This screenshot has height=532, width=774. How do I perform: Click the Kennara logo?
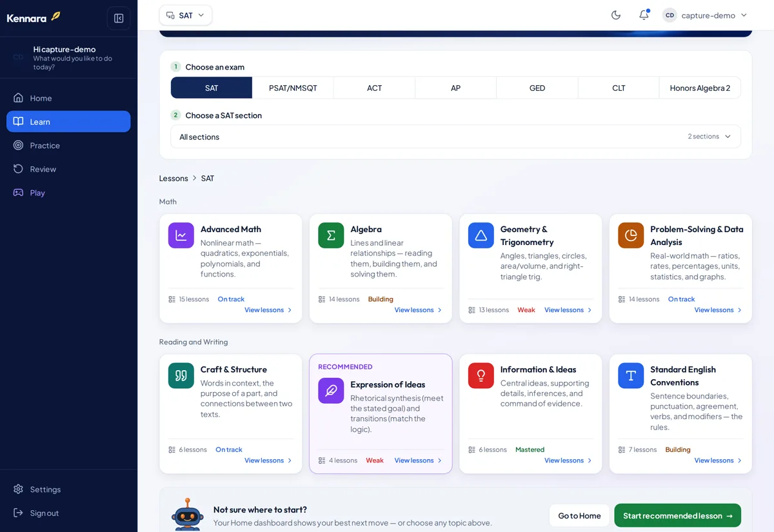click(x=34, y=17)
